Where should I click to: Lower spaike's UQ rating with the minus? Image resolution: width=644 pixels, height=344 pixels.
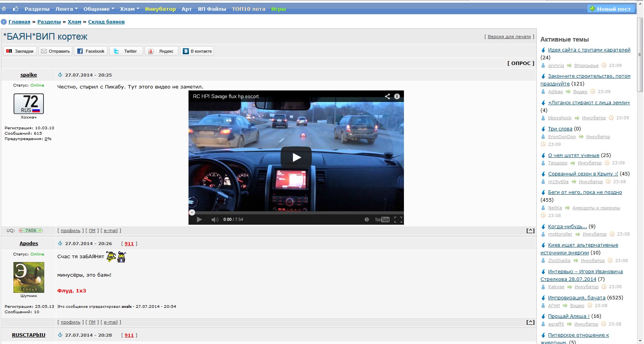pyautogui.click(x=22, y=231)
